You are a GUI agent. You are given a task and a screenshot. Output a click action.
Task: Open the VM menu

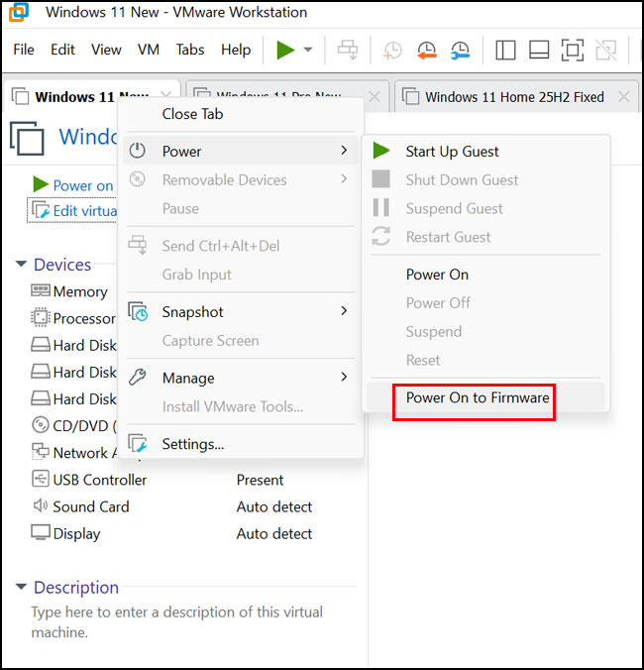click(149, 50)
